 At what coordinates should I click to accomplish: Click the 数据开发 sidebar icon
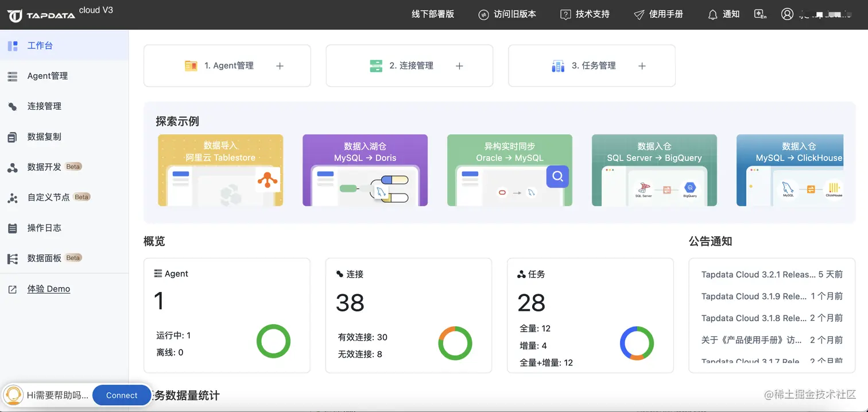tap(13, 167)
